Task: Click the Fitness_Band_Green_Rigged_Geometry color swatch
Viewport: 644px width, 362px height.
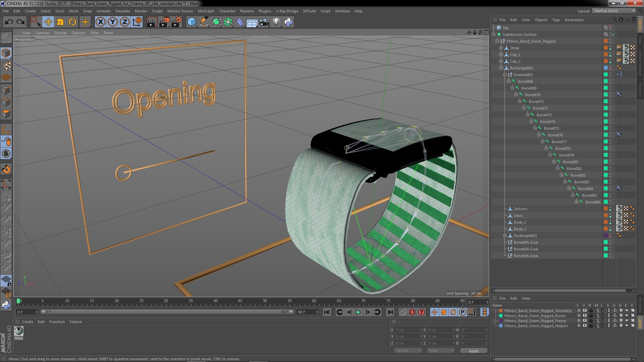Action: click(x=500, y=310)
